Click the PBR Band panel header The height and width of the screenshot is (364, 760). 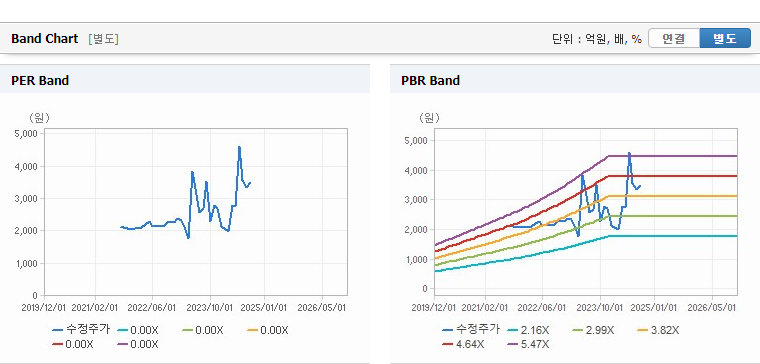pos(575,80)
